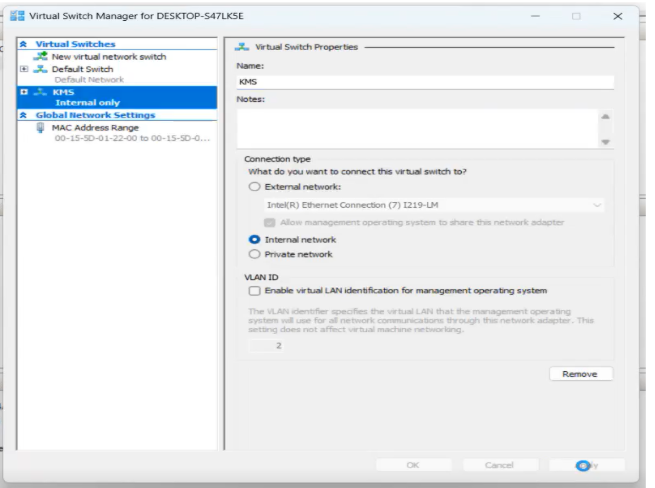Click the OK button
The image size is (655, 488).
click(413, 465)
